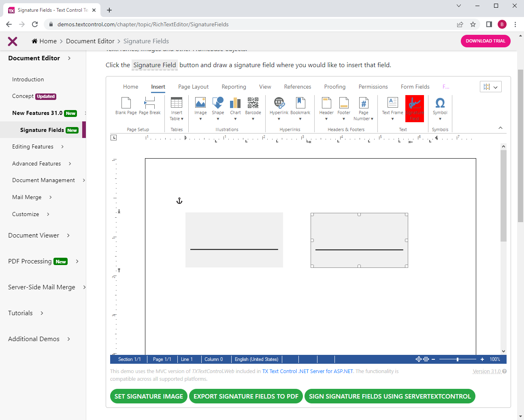Insert an Image from the ribbon

[200, 109]
